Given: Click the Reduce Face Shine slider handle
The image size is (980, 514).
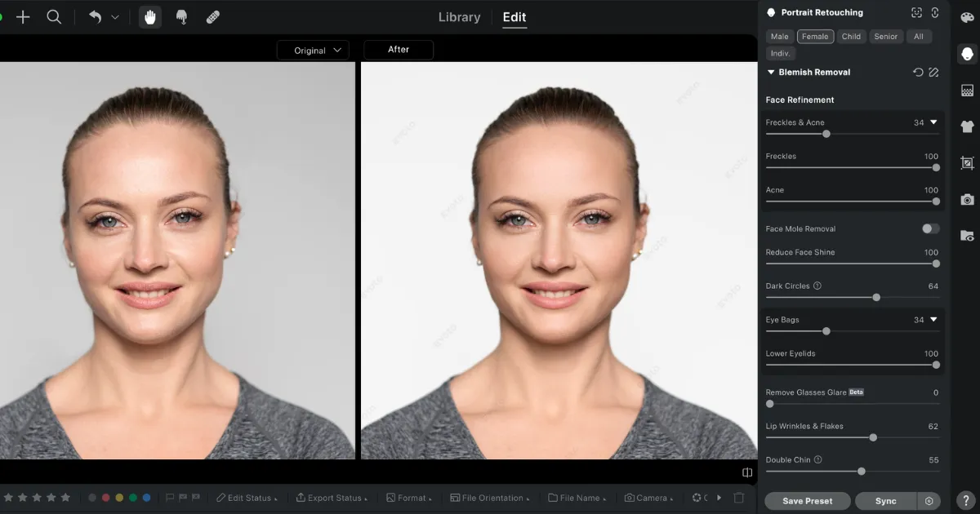Looking at the screenshot, I should 936,264.
